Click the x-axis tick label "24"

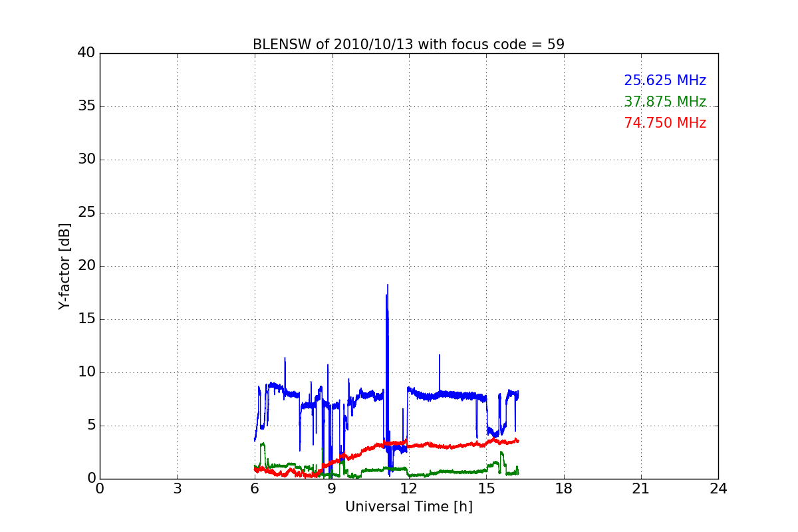click(718, 488)
